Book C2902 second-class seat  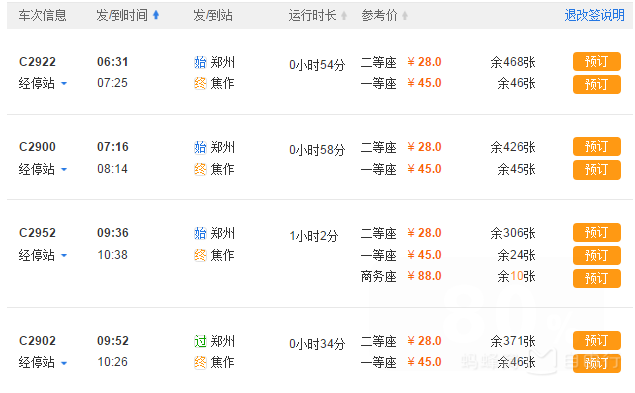click(597, 340)
